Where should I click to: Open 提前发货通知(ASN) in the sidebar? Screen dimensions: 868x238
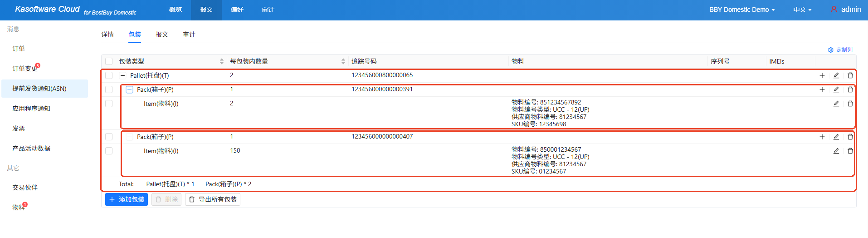[x=44, y=89]
